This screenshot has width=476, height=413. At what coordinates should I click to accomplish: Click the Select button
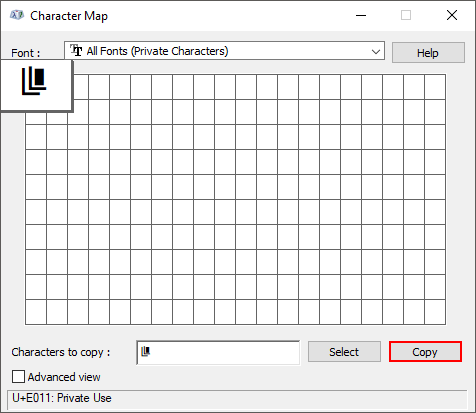coord(344,351)
